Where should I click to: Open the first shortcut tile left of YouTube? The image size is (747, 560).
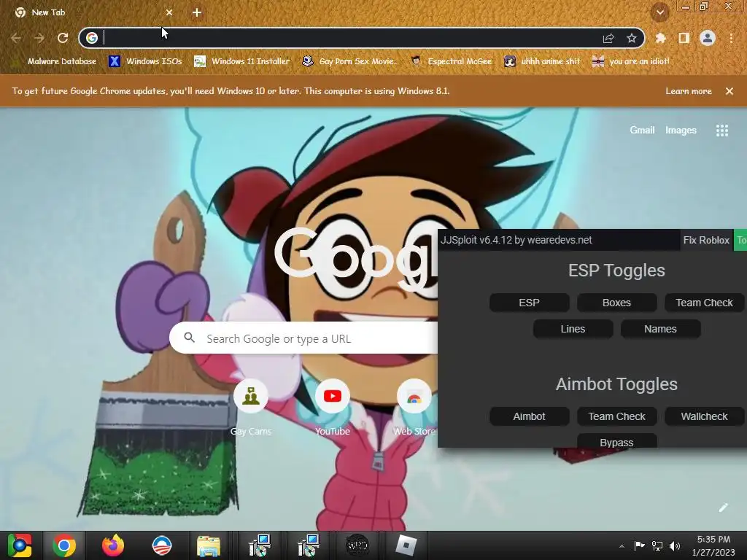251,407
